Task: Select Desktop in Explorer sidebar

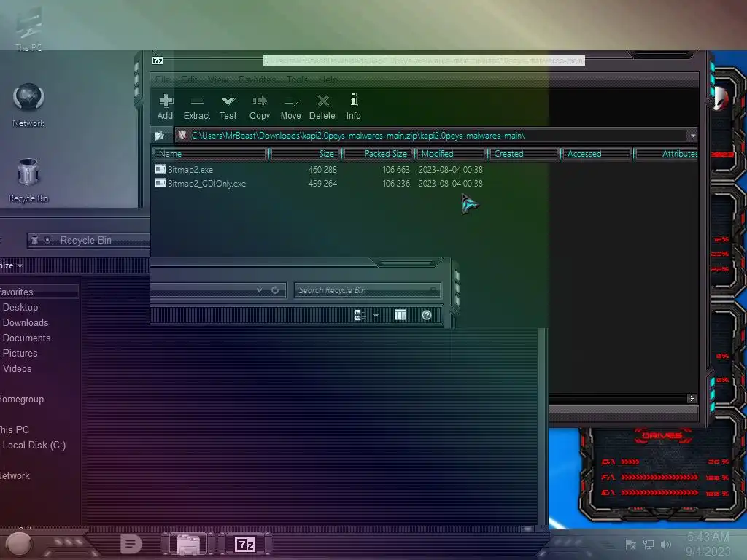Action: coord(20,307)
